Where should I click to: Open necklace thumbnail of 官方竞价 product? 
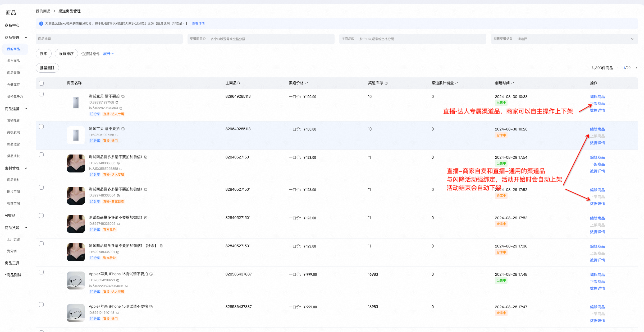pyautogui.click(x=76, y=224)
